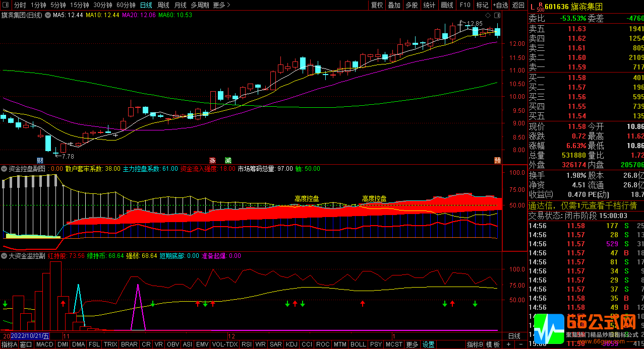This screenshot has width=644, height=349.
Task: Expand the 大资金监控副 indicator dropdown
Action: [5, 256]
